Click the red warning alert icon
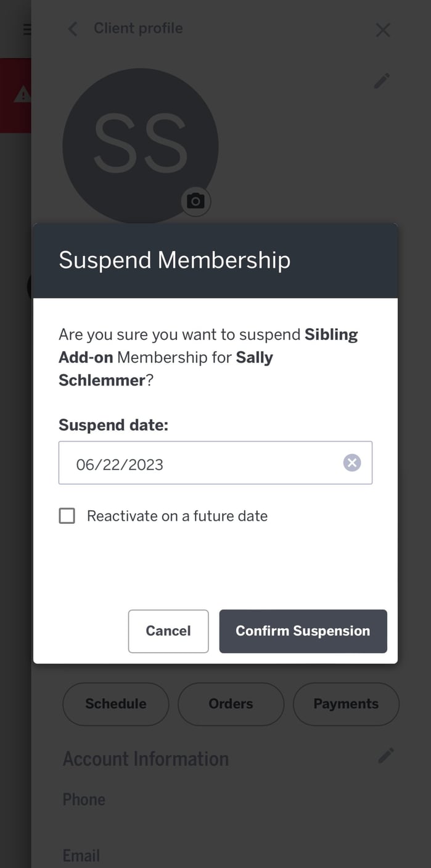 [x=23, y=95]
